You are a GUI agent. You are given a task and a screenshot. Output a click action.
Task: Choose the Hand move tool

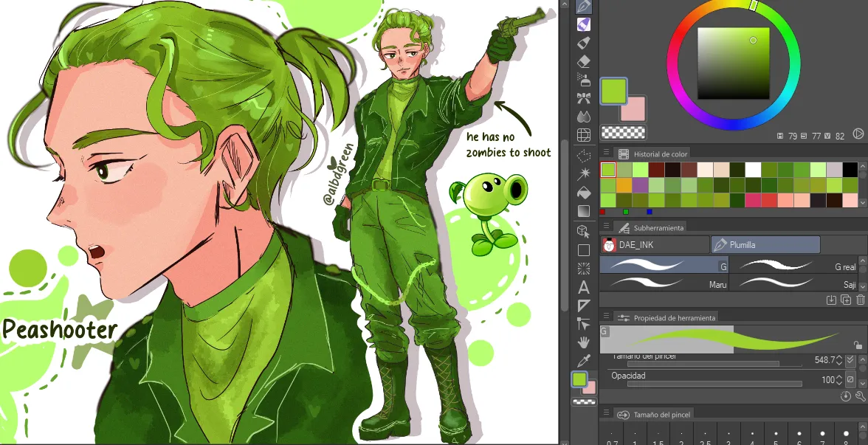pos(583,342)
